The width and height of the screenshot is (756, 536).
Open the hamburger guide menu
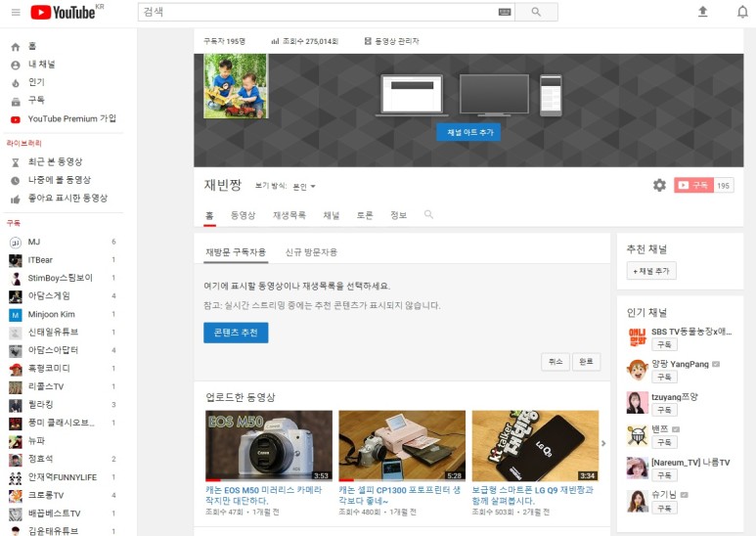pos(16,12)
